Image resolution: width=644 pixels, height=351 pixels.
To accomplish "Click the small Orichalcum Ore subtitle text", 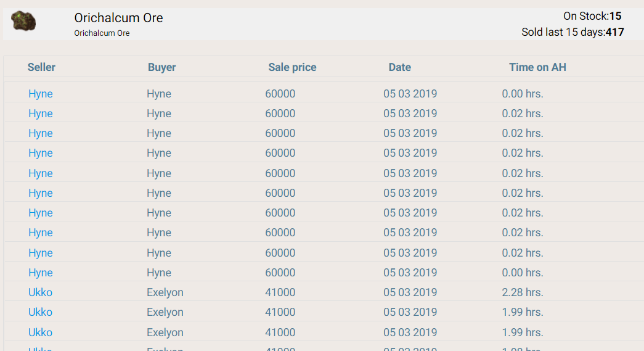I will click(102, 33).
